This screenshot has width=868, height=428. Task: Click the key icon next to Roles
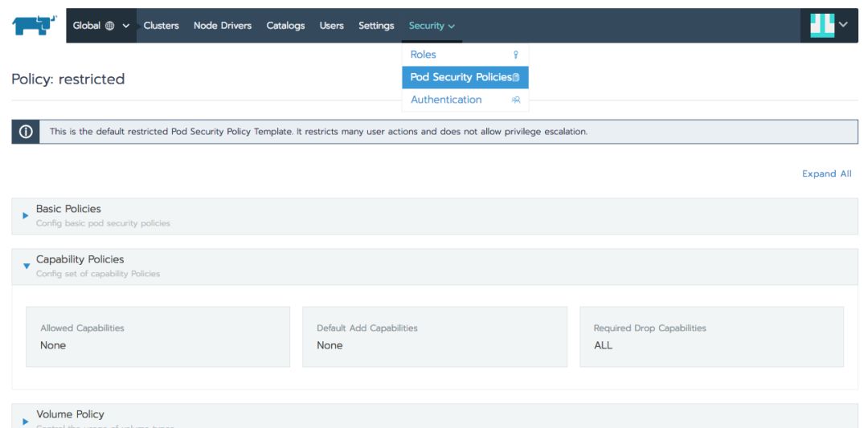coord(516,55)
